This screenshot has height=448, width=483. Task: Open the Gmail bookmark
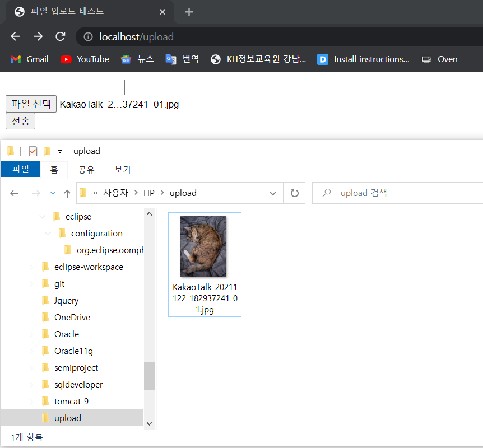click(30, 59)
